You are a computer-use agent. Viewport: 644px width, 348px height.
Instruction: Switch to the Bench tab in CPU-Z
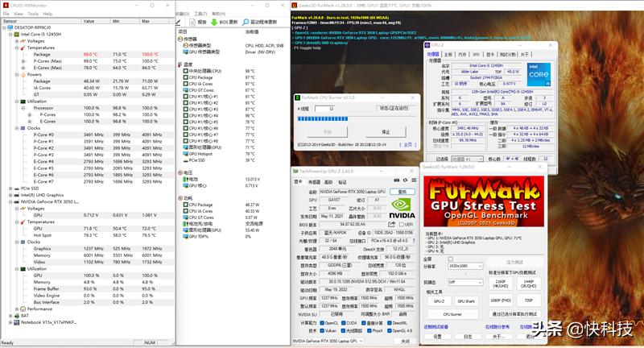pos(508,54)
